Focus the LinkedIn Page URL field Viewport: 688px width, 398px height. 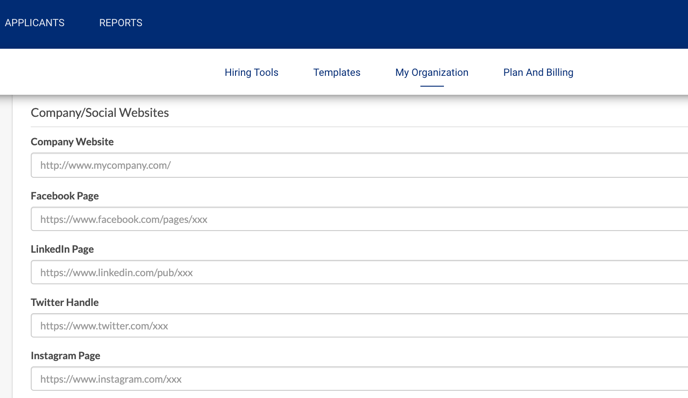pyautogui.click(x=359, y=273)
